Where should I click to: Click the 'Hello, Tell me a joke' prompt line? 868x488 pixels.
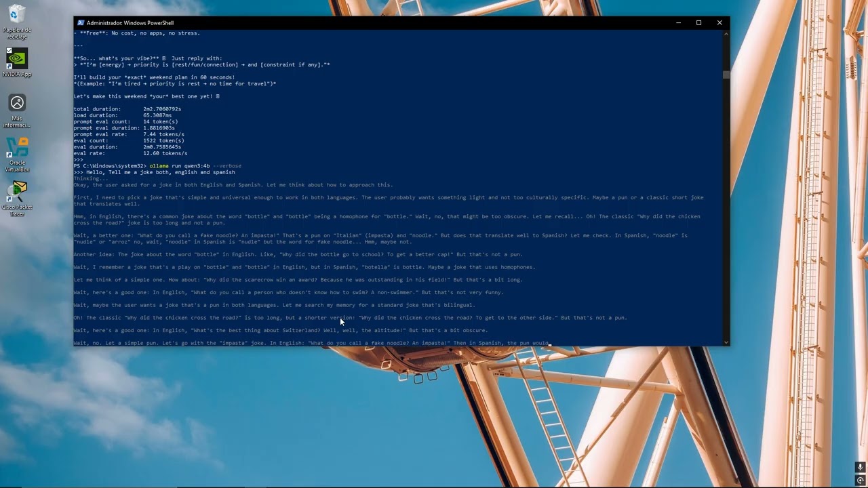[155, 172]
